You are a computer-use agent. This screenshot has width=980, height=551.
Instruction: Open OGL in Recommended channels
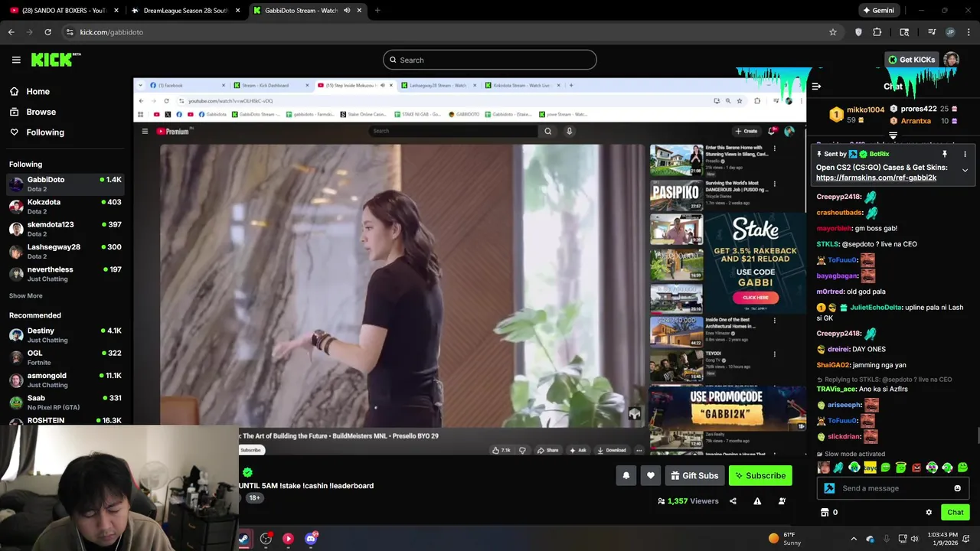[x=65, y=357]
